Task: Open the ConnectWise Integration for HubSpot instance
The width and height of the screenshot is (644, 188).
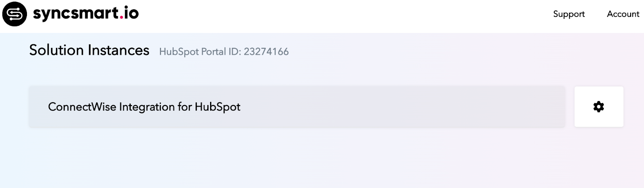Action: [x=144, y=107]
